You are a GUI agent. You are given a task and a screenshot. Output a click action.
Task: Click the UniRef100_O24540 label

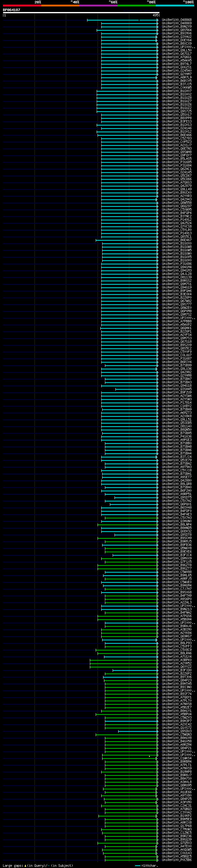coord(177,71)
